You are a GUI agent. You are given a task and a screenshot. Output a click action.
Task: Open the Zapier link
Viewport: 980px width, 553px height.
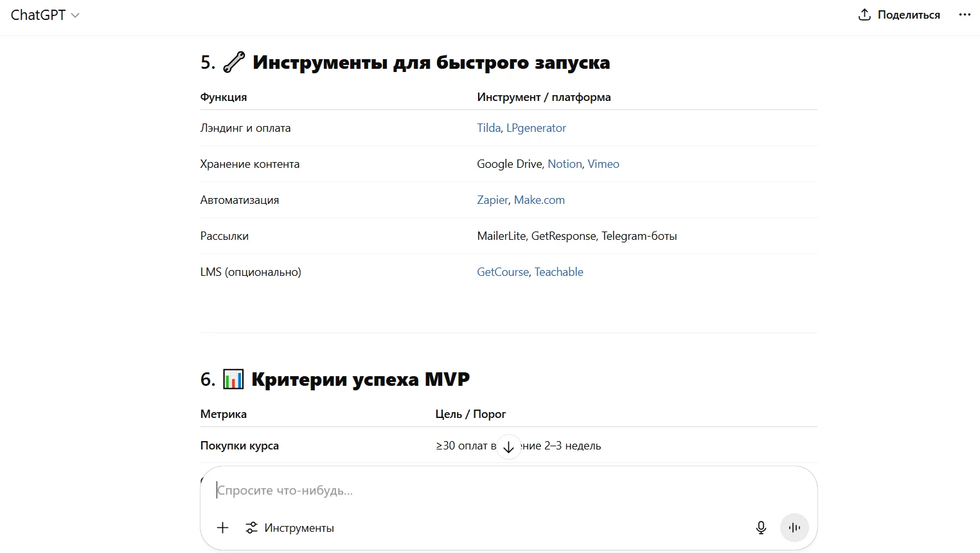pyautogui.click(x=492, y=200)
